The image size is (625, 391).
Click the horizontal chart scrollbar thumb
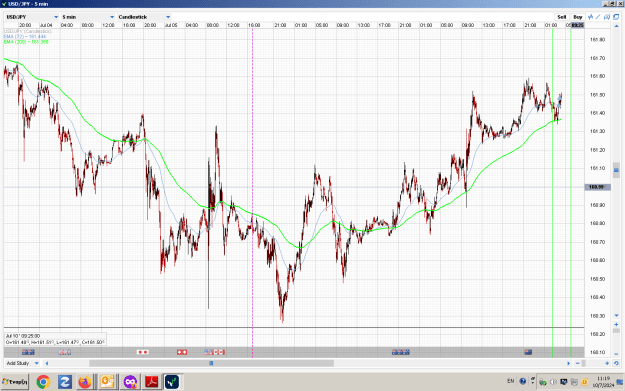coord(211,363)
